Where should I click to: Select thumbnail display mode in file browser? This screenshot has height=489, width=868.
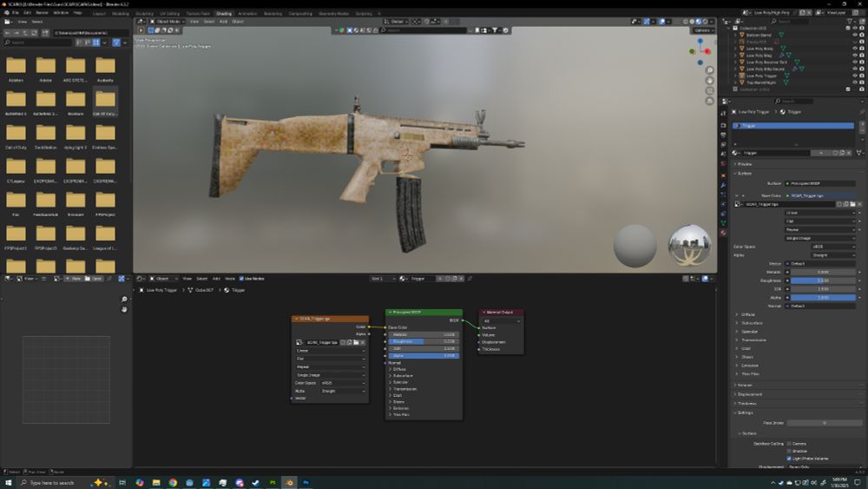pos(96,42)
